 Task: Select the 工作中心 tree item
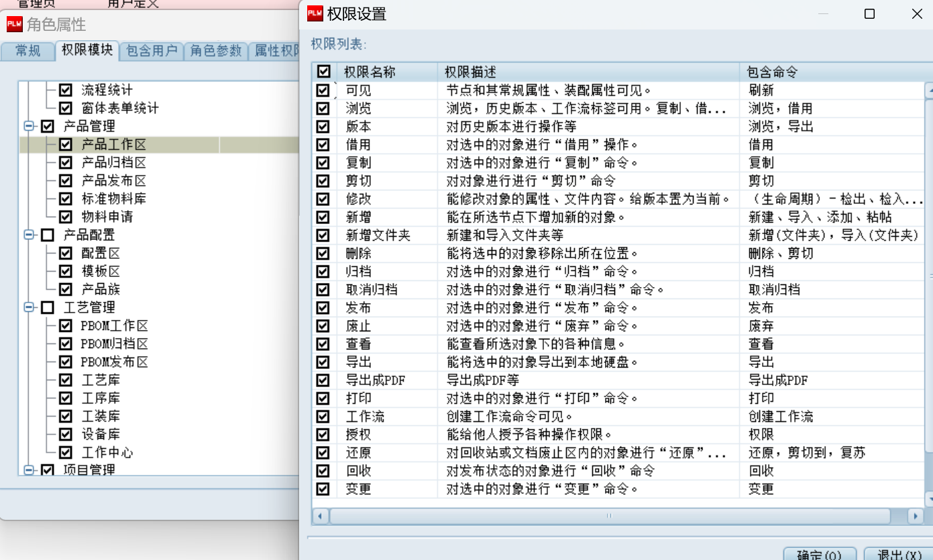tap(107, 452)
